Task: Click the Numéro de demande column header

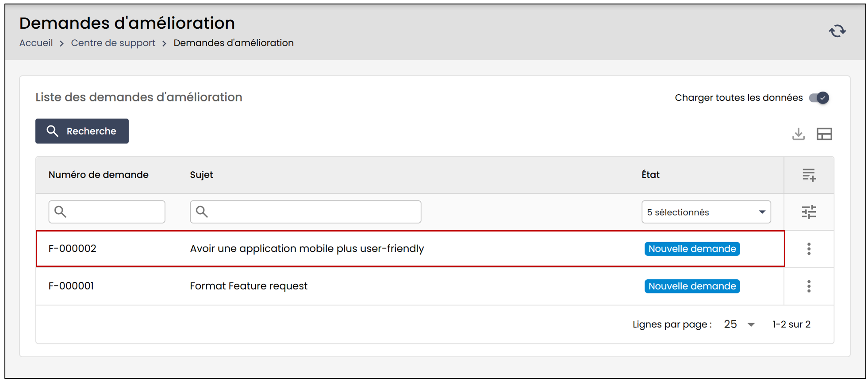Action: (x=98, y=175)
